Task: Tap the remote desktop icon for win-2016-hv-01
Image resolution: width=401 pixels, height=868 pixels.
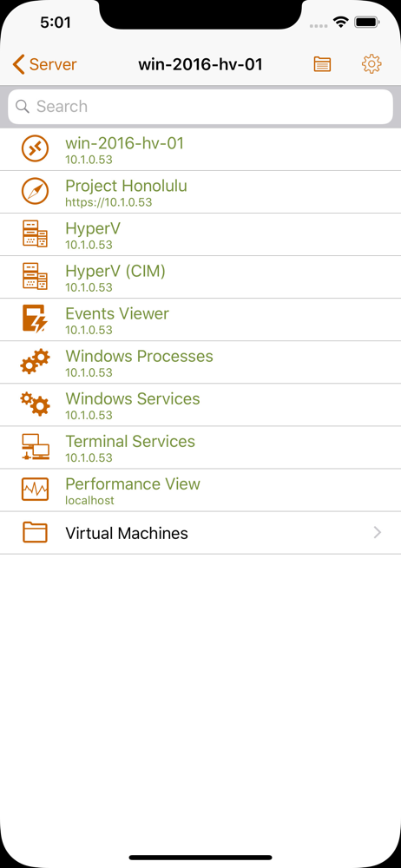Action: (35, 149)
